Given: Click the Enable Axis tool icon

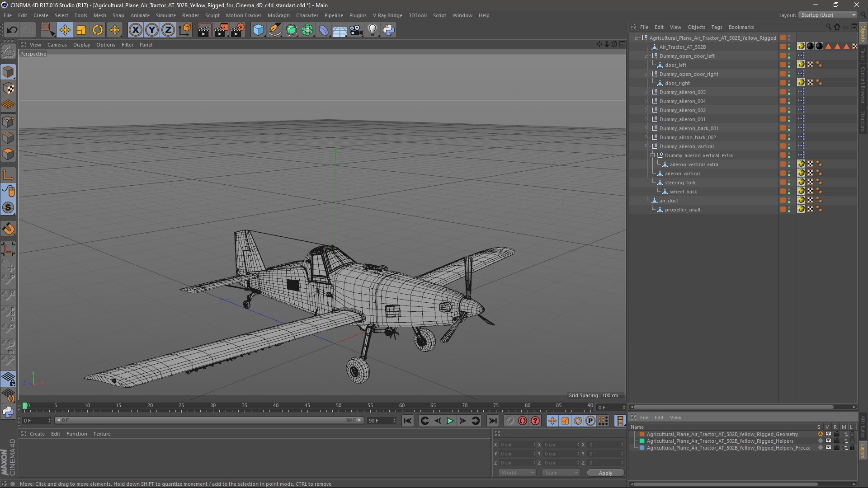Looking at the screenshot, I should 8,175.
